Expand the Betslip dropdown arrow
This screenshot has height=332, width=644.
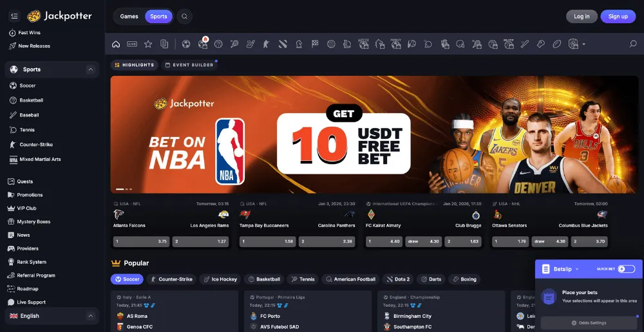pyautogui.click(x=577, y=269)
